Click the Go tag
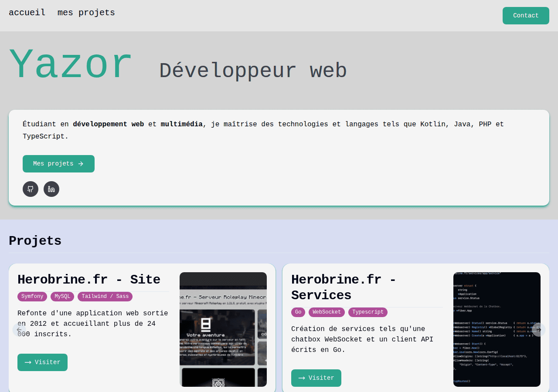The width and height of the screenshot is (558, 392). click(x=298, y=312)
